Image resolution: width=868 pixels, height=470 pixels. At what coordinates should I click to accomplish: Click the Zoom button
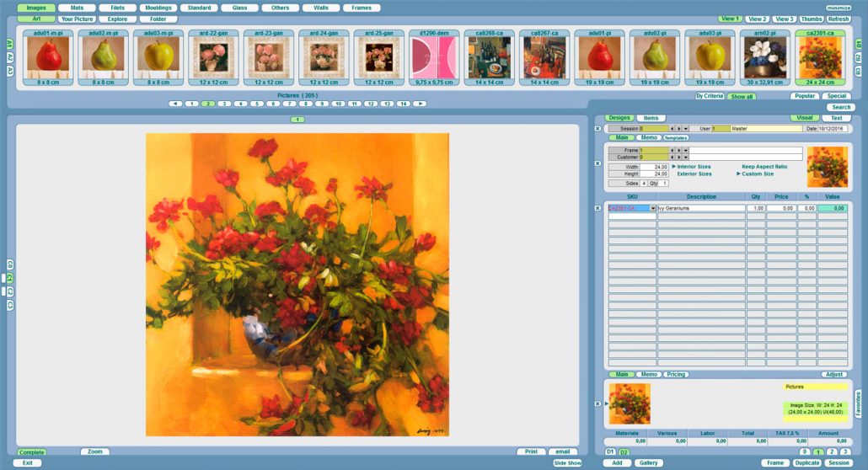[95, 451]
